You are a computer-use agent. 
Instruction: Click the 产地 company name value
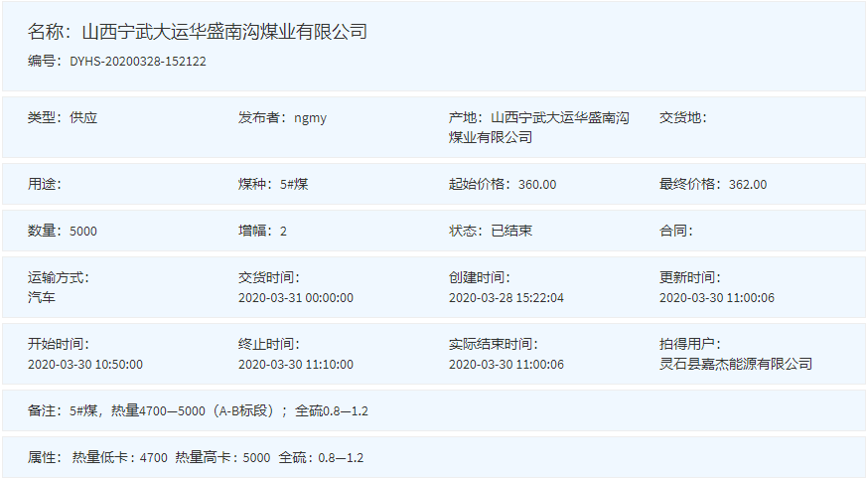(x=538, y=127)
